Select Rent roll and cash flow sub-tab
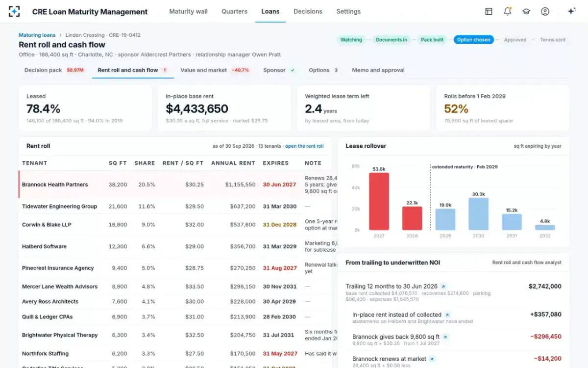588x368 pixels. pyautogui.click(x=133, y=70)
